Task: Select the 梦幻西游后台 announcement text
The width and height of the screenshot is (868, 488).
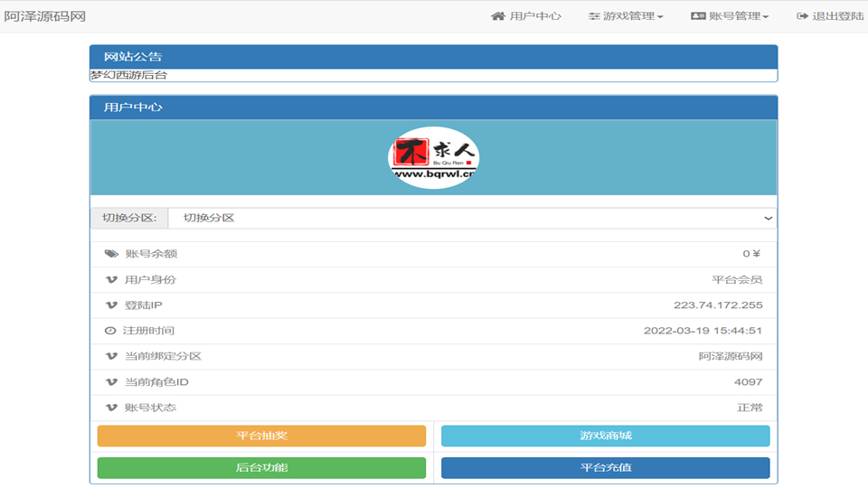Action: [128, 75]
